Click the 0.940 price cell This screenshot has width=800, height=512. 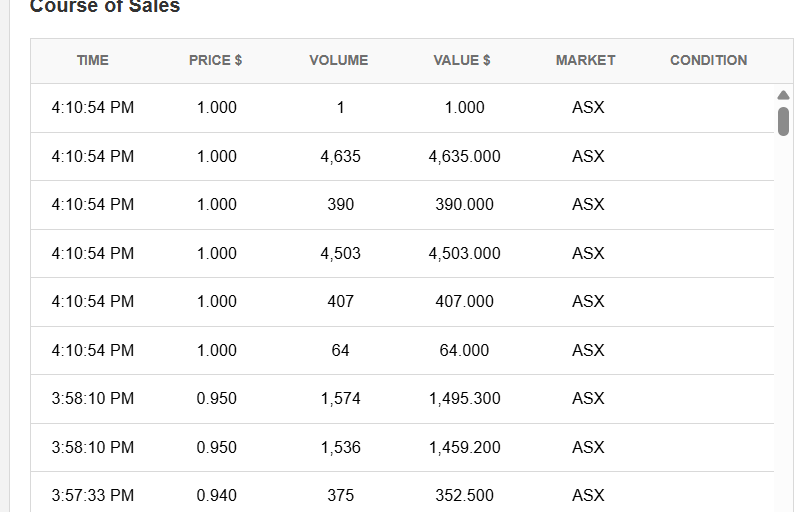click(x=216, y=495)
